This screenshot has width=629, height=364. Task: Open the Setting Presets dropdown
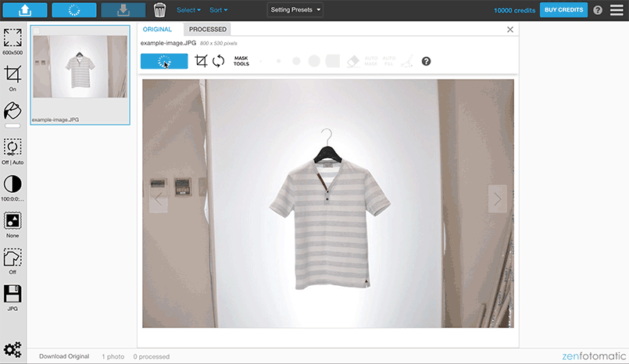coord(296,10)
